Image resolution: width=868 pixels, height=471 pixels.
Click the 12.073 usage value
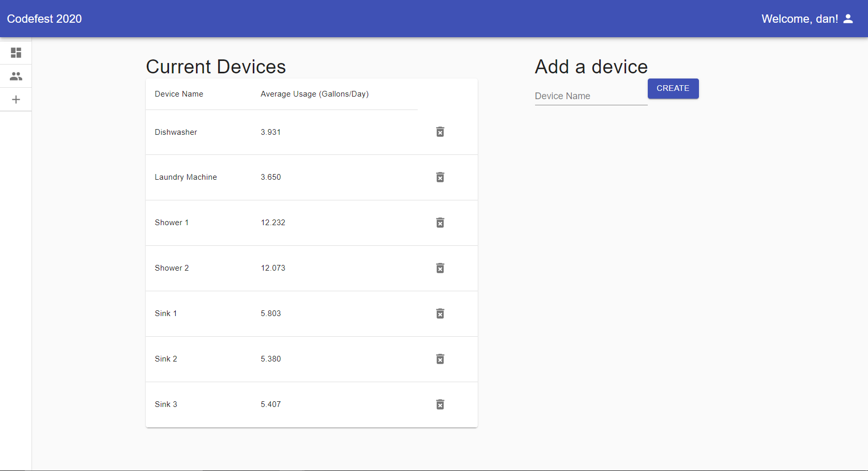[x=273, y=268]
